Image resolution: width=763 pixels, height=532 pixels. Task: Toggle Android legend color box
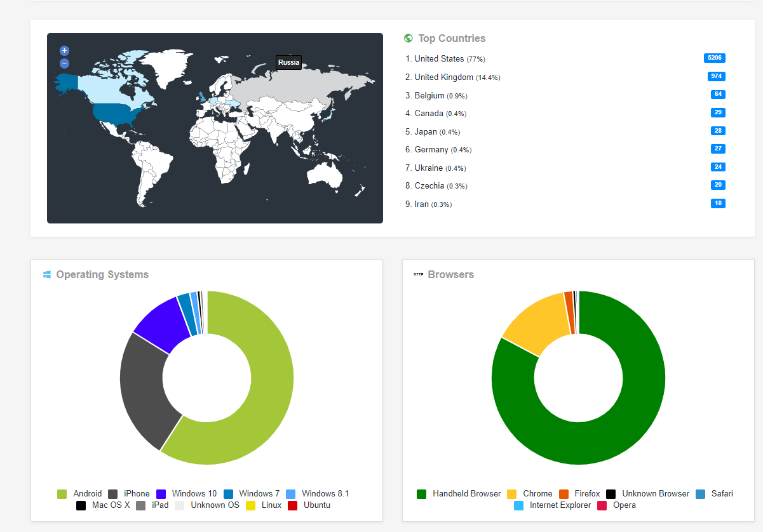click(x=62, y=494)
